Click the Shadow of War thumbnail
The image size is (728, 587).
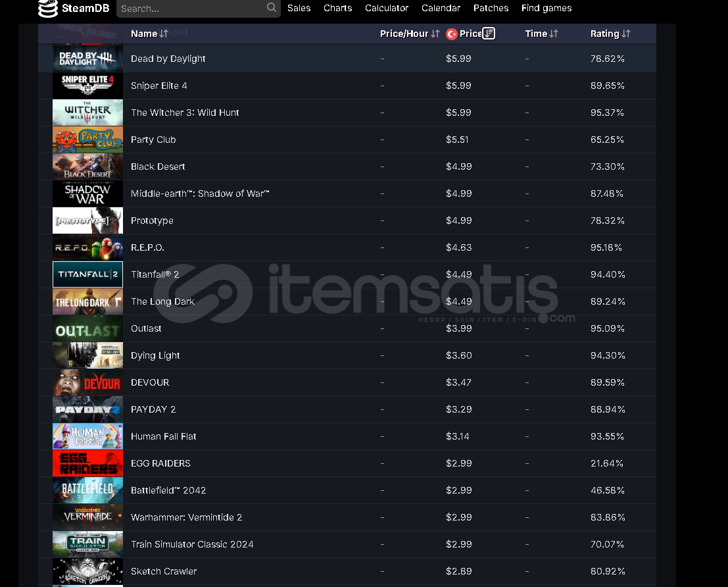[x=87, y=193]
